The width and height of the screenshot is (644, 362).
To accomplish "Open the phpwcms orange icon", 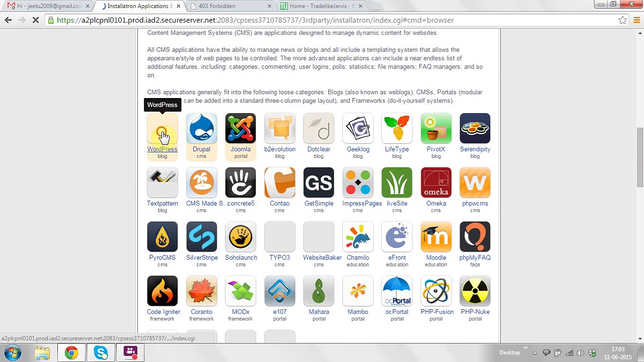I will click(x=475, y=183).
